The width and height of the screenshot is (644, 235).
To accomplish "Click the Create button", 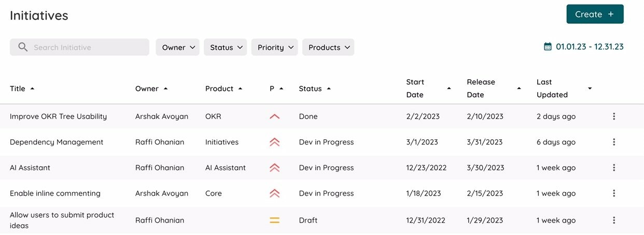I will (x=595, y=14).
